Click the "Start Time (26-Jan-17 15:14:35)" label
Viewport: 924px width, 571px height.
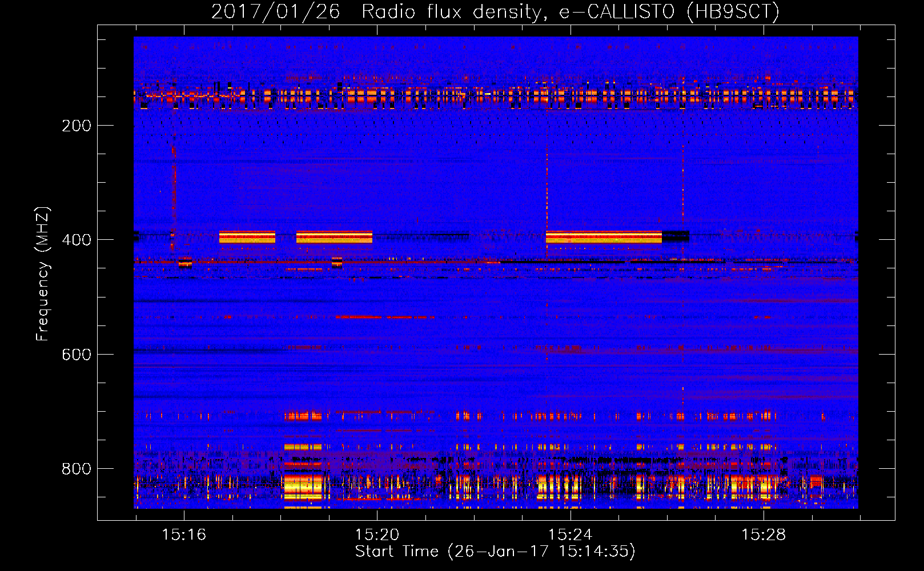pyautogui.click(x=495, y=552)
